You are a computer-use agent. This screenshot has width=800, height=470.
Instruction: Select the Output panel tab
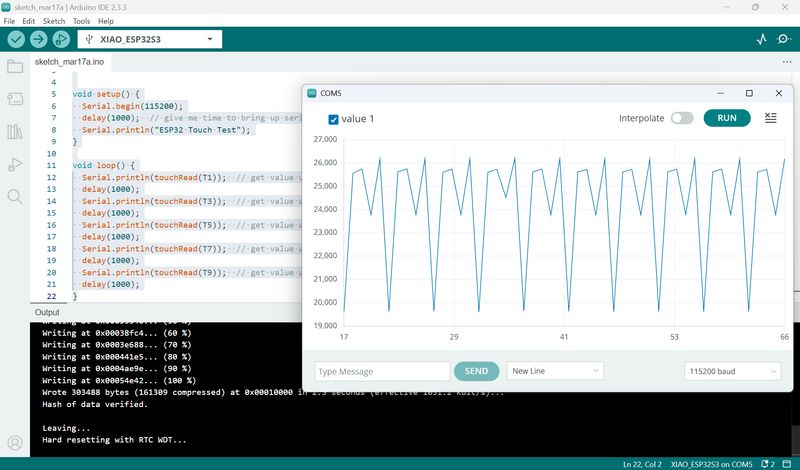pyautogui.click(x=47, y=312)
